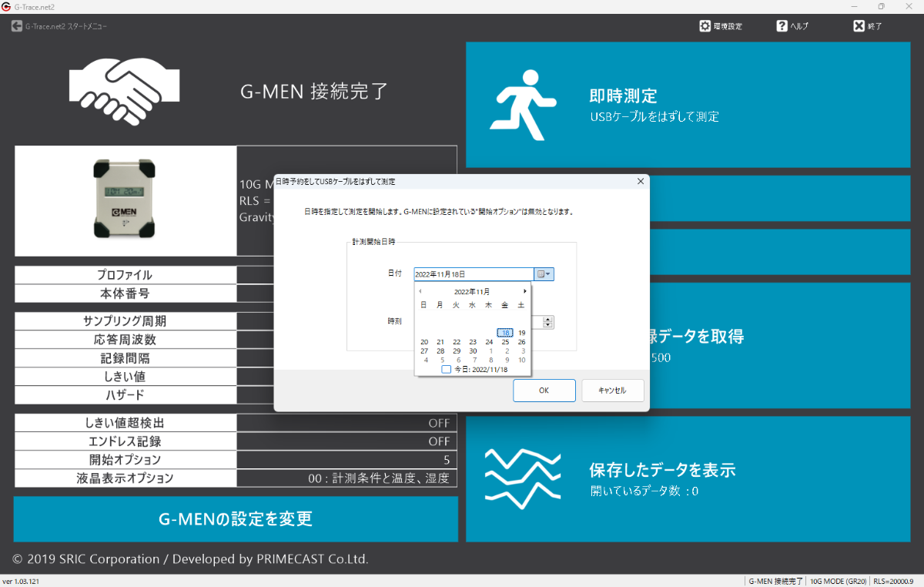Select November 18 in calendar

click(505, 333)
